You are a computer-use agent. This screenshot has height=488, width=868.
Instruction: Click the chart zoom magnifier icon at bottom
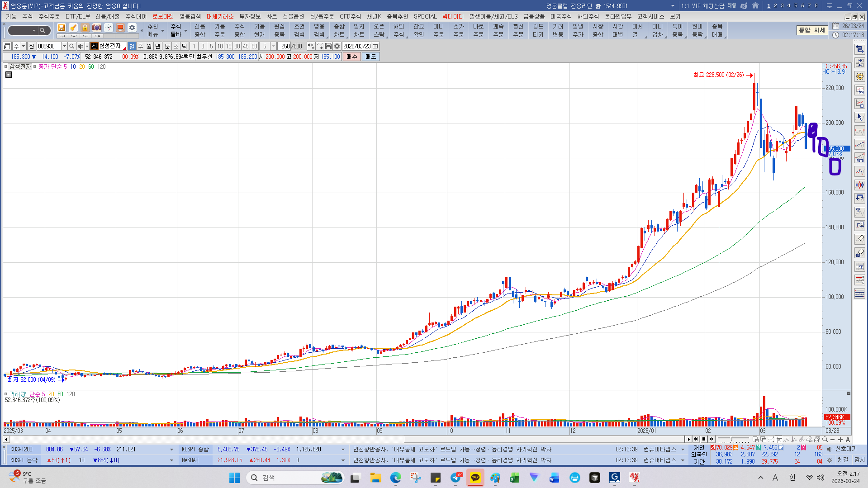825,440
